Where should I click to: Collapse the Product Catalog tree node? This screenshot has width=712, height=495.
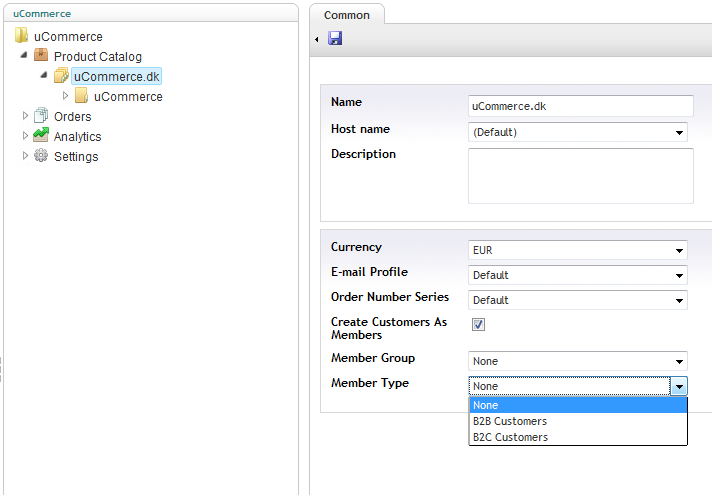[x=24, y=55]
